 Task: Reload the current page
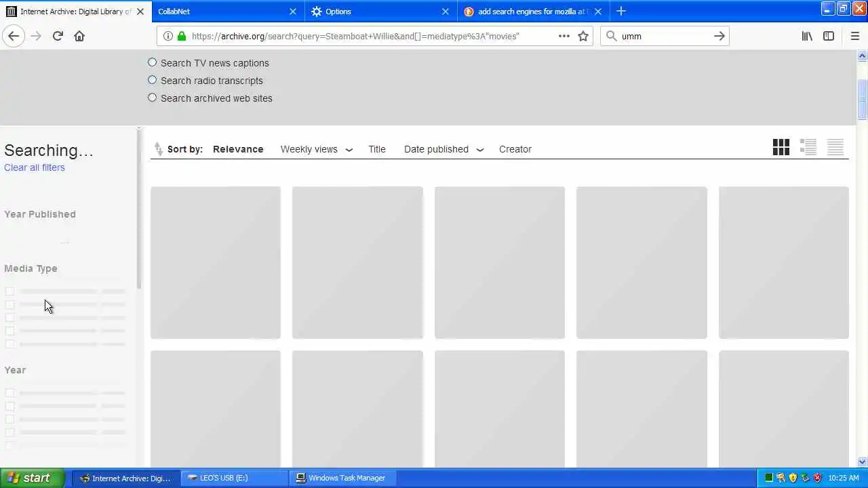click(x=58, y=36)
